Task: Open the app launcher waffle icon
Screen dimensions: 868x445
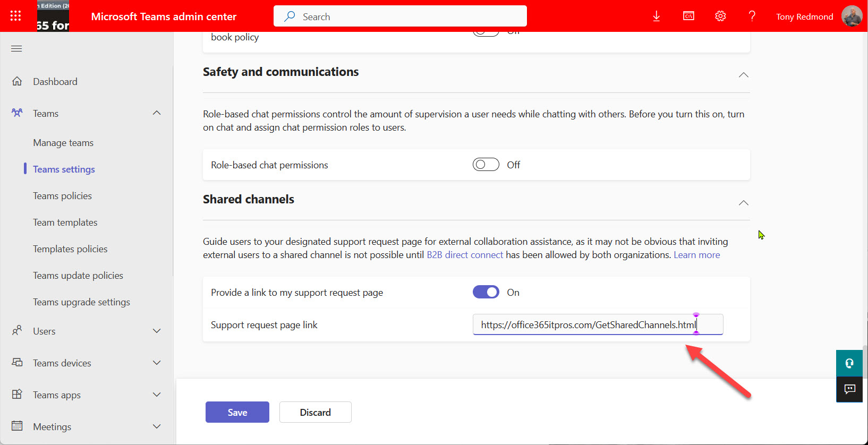Action: tap(16, 16)
